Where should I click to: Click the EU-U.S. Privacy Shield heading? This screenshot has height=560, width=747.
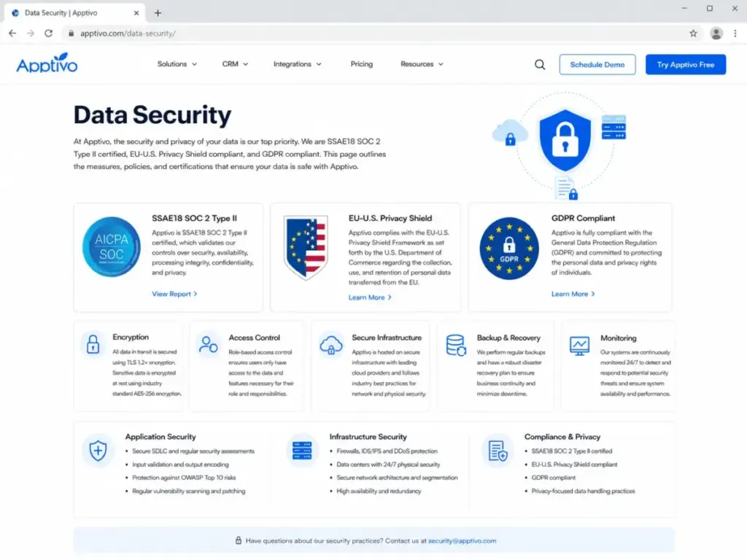coord(390,218)
